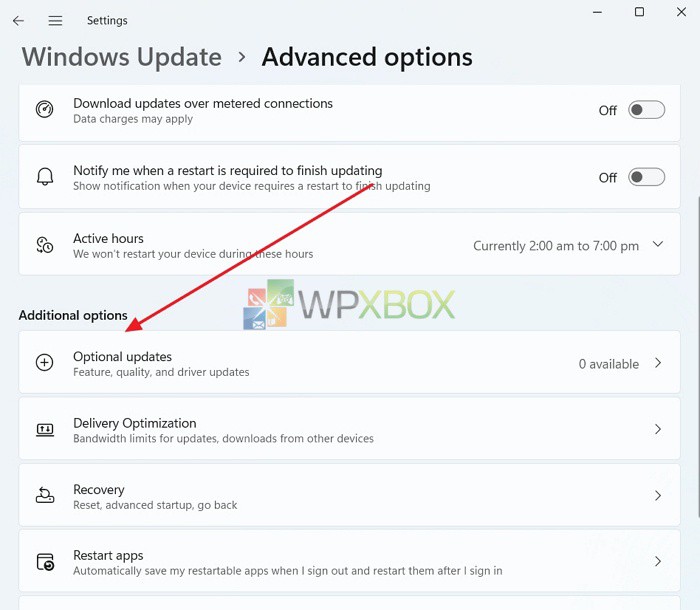Click the metered connections gauge icon
Viewport: 700px width, 610px height.
(45, 109)
